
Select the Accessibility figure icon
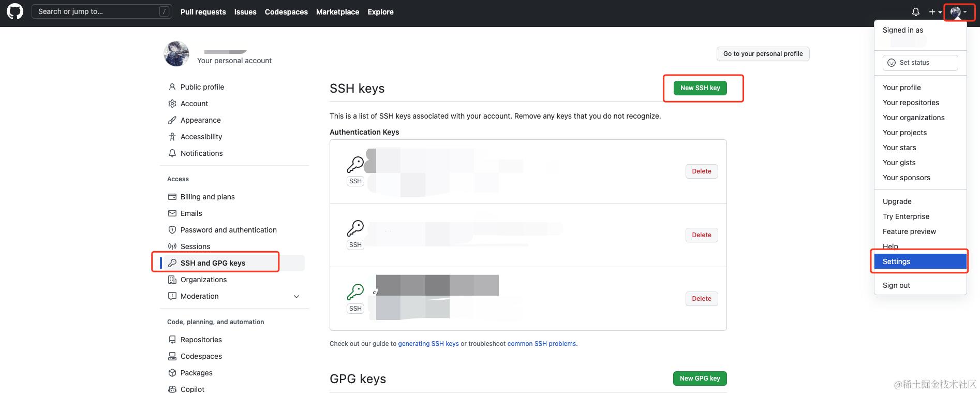(x=172, y=137)
